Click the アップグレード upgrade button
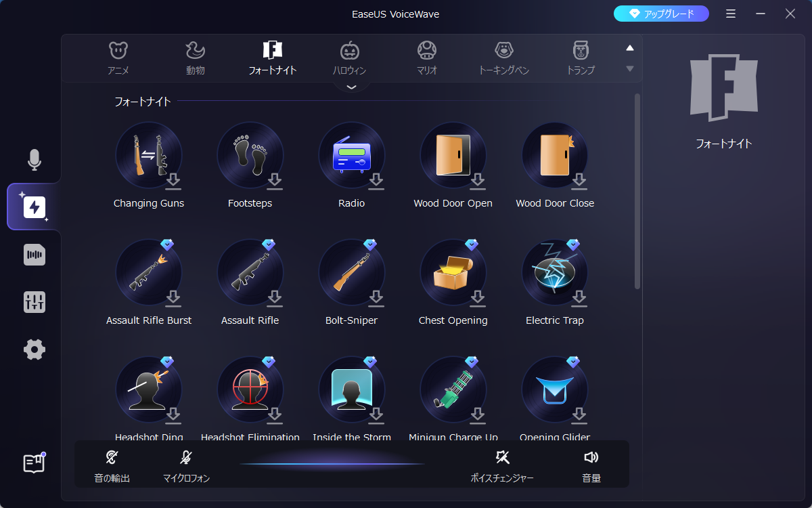 661,14
